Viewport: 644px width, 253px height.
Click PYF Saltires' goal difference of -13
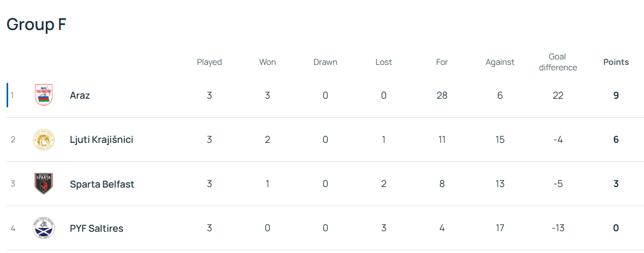coord(558,228)
